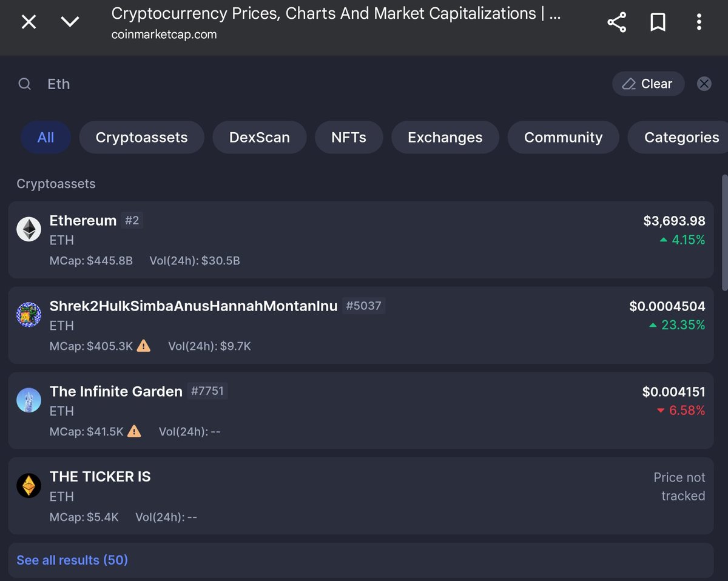728x581 pixels.
Task: Open the Shrek2HulkSimbaAnusHannahMontanInu result
Action: pyautogui.click(x=194, y=306)
